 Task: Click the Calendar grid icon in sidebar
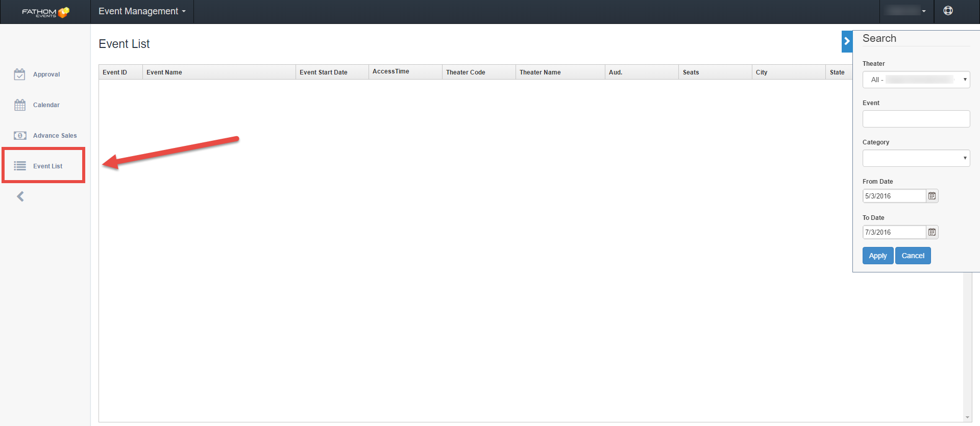pyautogui.click(x=19, y=105)
